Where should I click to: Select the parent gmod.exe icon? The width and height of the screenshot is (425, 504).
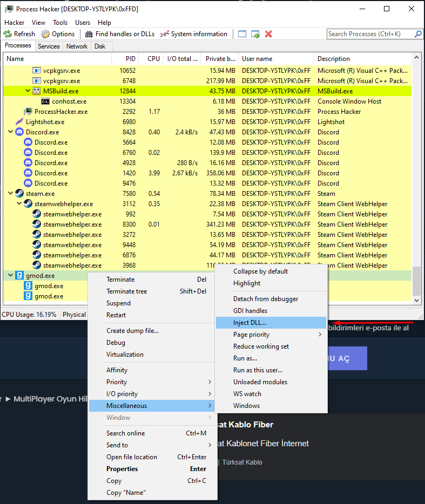pos(19,275)
